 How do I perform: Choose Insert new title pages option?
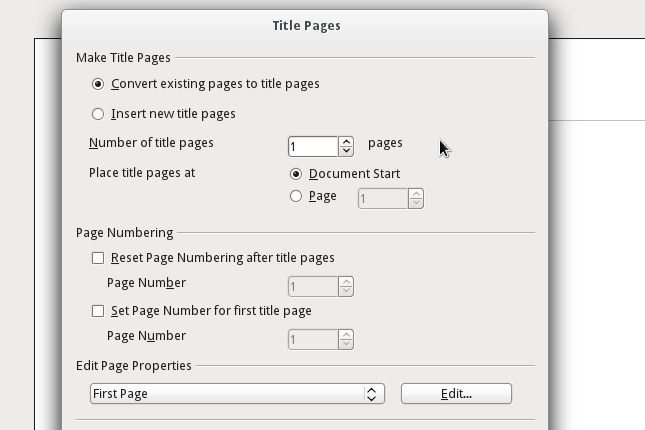[98, 114]
